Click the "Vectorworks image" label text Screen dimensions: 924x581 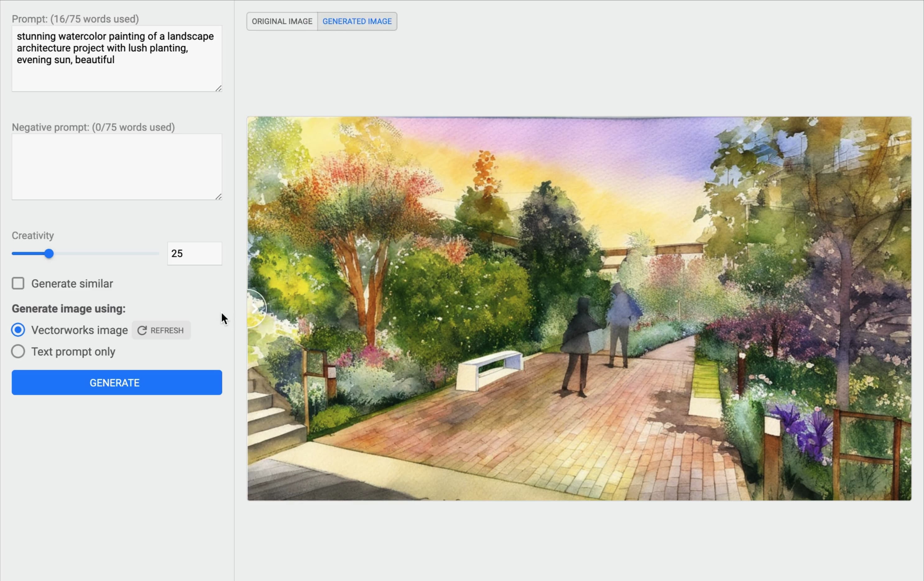click(x=79, y=330)
